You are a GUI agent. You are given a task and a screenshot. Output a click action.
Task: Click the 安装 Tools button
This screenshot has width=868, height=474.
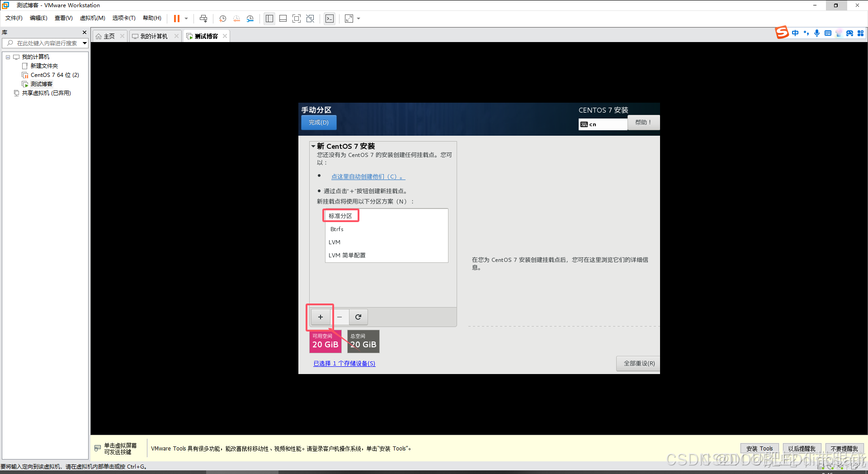pos(759,449)
